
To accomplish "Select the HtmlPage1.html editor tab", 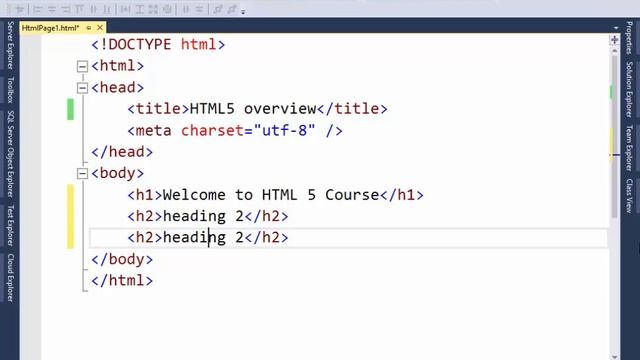I will tap(50, 28).
